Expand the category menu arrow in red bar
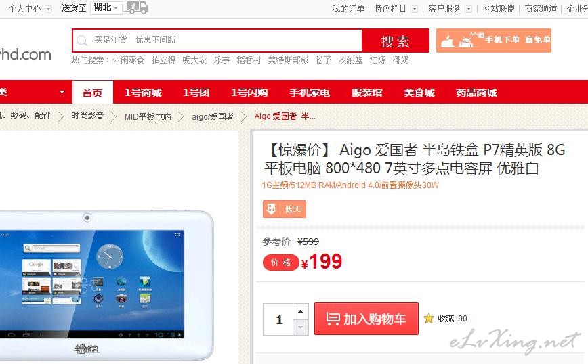Viewport: 588px width, 364px height. point(62,92)
